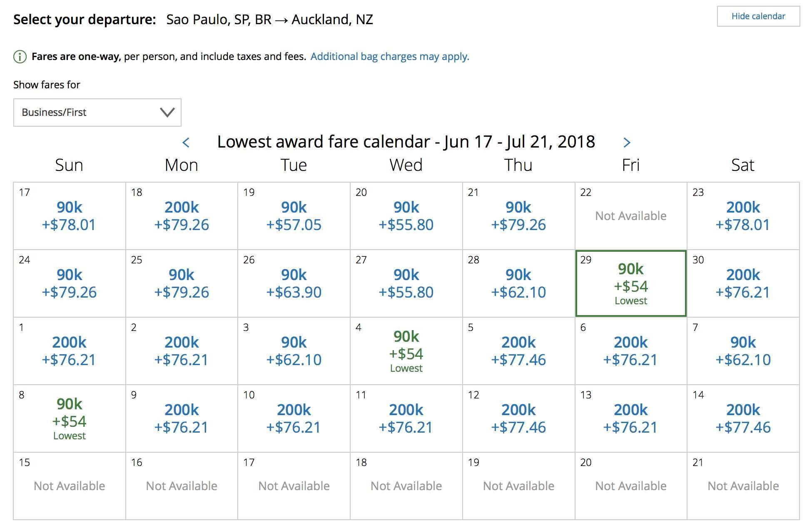This screenshot has height=526, width=812.
Task: Click the next weeks arrow icon
Action: click(x=627, y=143)
